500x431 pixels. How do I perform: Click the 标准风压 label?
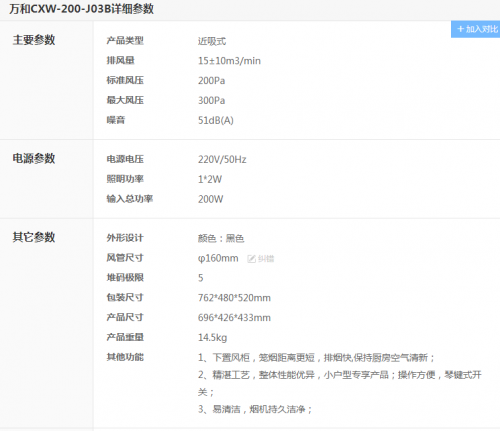[125, 80]
